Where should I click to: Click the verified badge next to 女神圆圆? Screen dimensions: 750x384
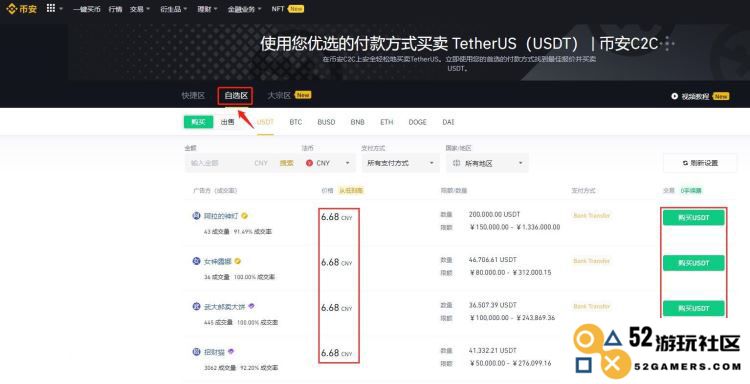238,261
